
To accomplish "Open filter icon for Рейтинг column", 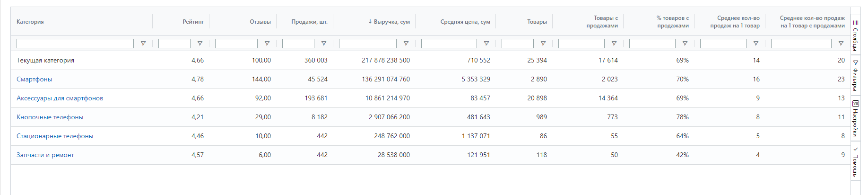I will 200,44.
